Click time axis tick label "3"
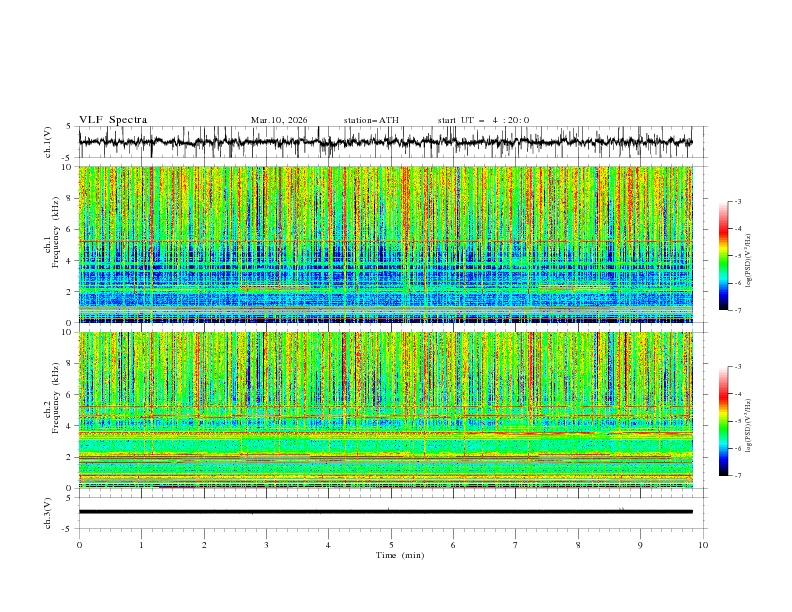This screenshot has width=792, height=612. tap(266, 545)
